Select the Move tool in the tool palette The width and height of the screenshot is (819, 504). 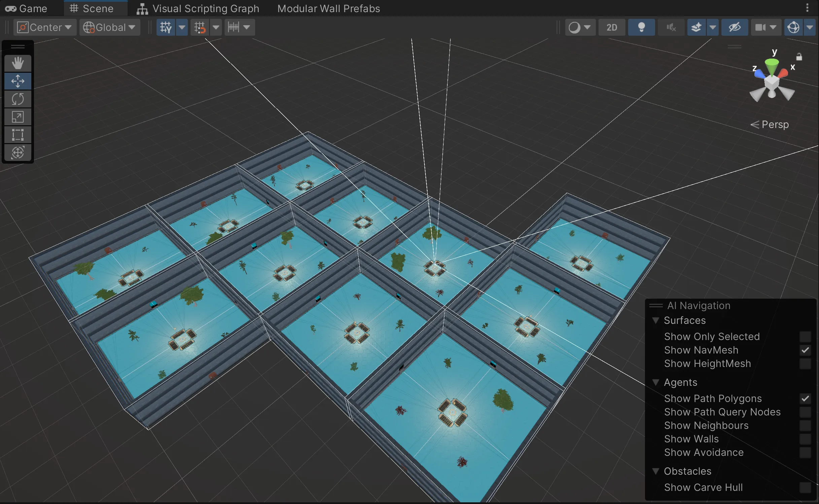[x=18, y=81]
